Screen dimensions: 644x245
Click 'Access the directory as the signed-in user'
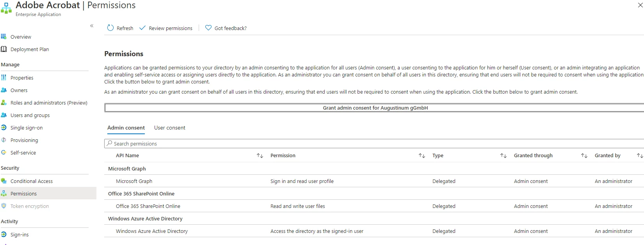(317, 231)
